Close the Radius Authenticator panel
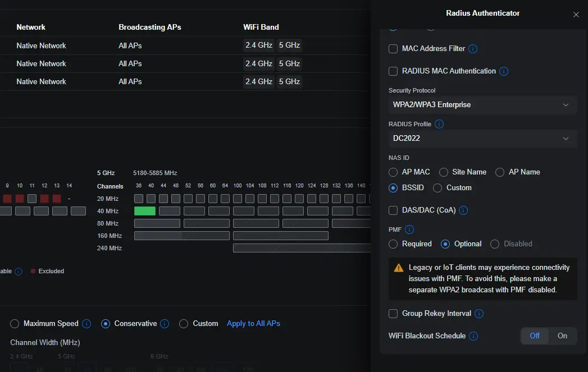 tap(576, 15)
